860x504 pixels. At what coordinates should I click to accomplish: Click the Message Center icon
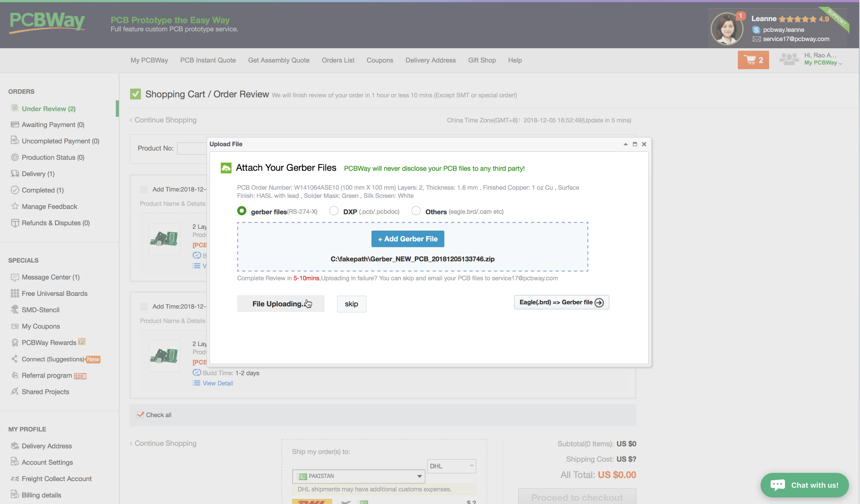point(15,277)
